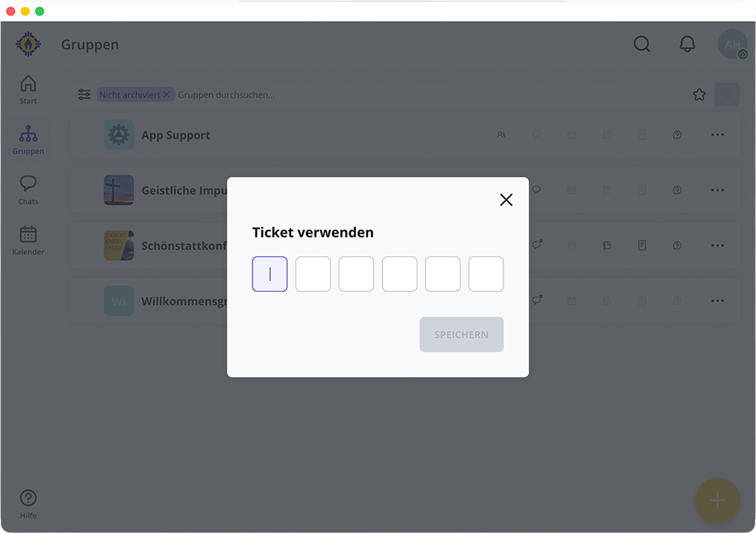Image resolution: width=756 pixels, height=533 pixels.
Task: Focus the last ticket code box
Action: (486, 274)
